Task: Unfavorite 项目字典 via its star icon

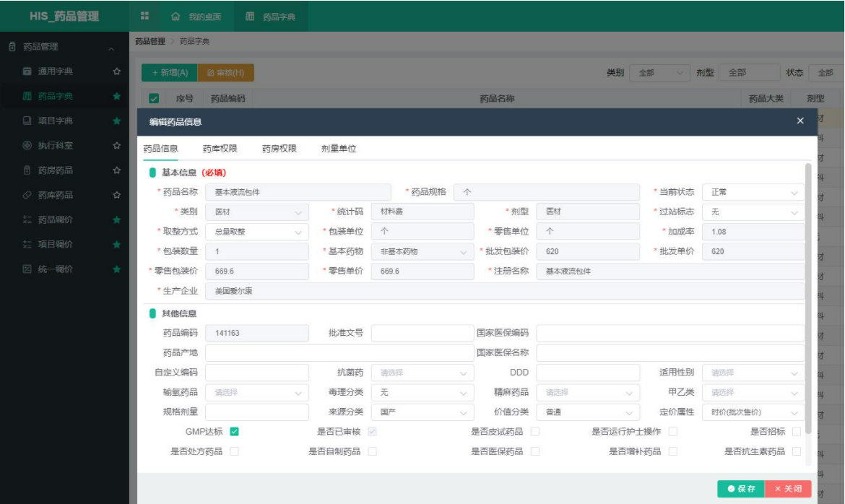Action: coord(116,121)
